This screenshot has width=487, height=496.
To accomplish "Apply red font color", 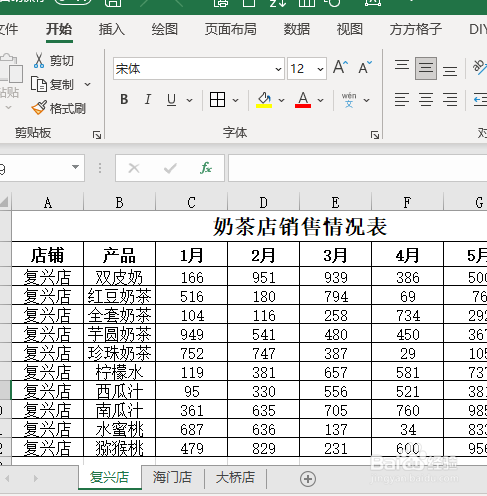I will 303,100.
